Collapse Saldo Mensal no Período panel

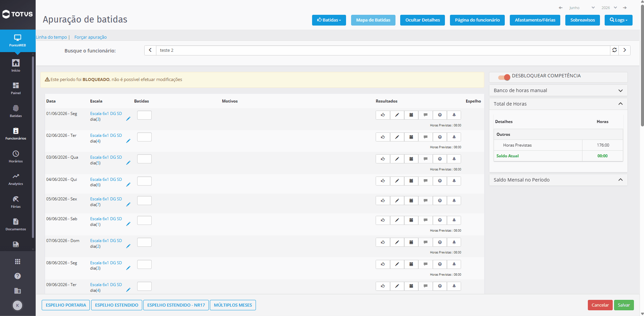(558, 180)
